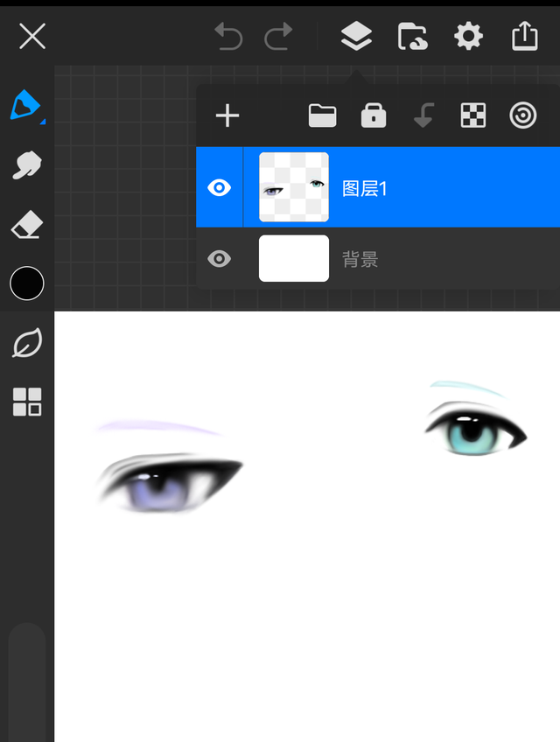Image resolution: width=560 pixels, height=742 pixels.
Task: Share or export the artwork
Action: pos(524,37)
